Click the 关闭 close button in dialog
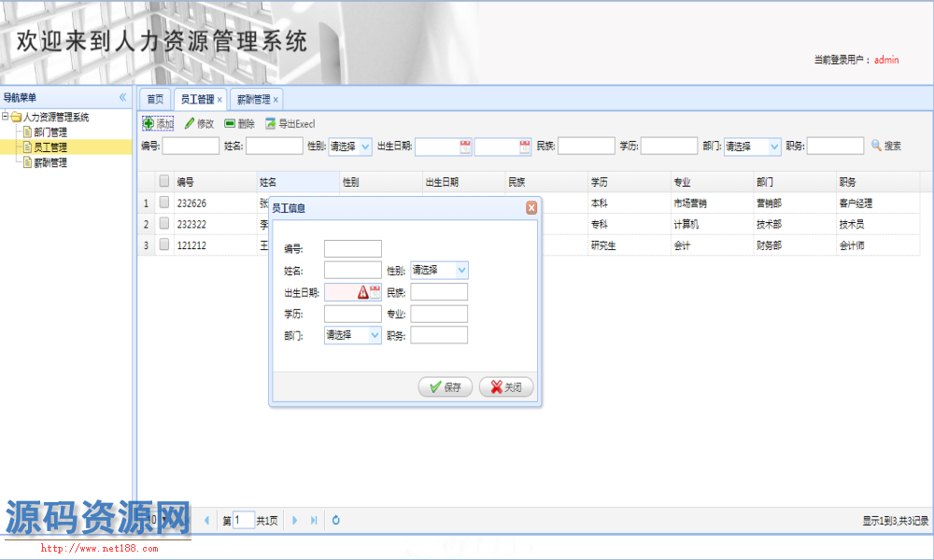The height and width of the screenshot is (560, 934). pyautogui.click(x=506, y=387)
